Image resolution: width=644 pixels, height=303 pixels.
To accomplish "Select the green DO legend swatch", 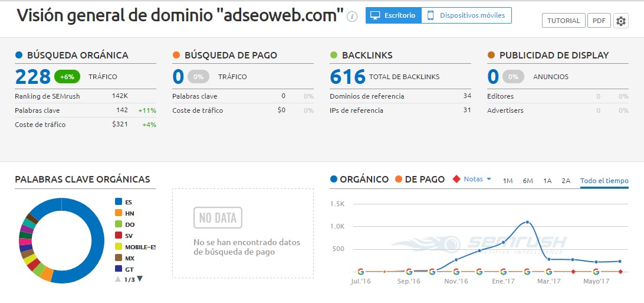I will point(119,224).
